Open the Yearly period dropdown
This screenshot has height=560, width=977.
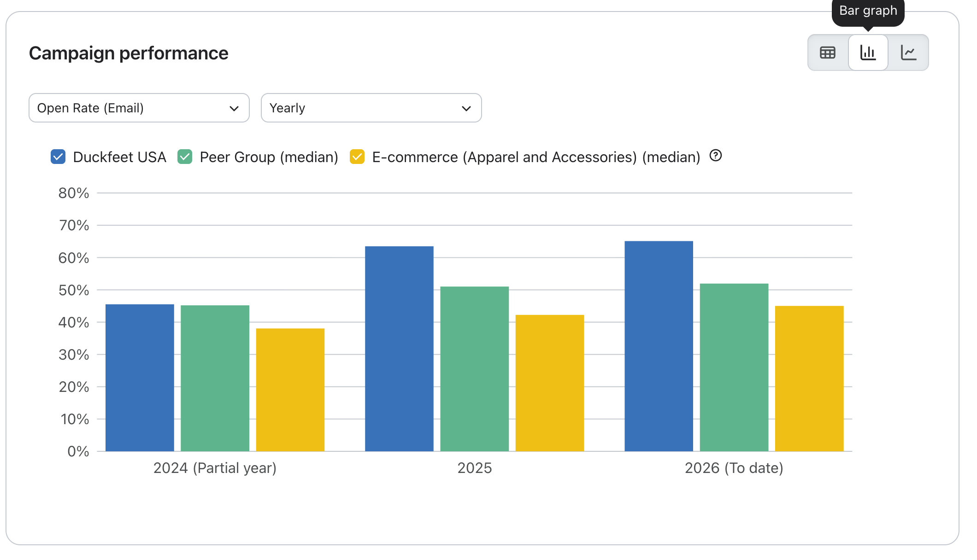coord(371,108)
